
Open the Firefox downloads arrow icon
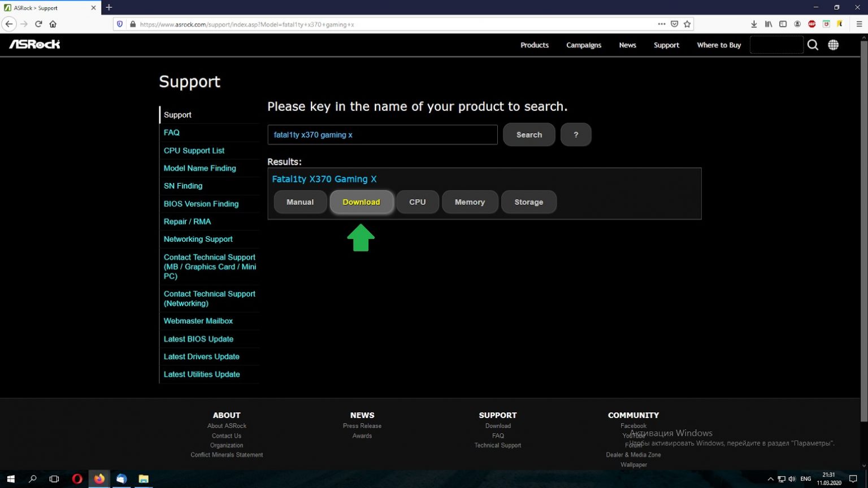tap(754, 24)
